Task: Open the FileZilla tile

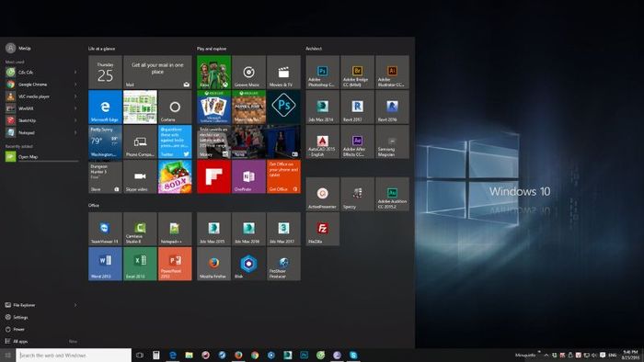Action: [322, 229]
